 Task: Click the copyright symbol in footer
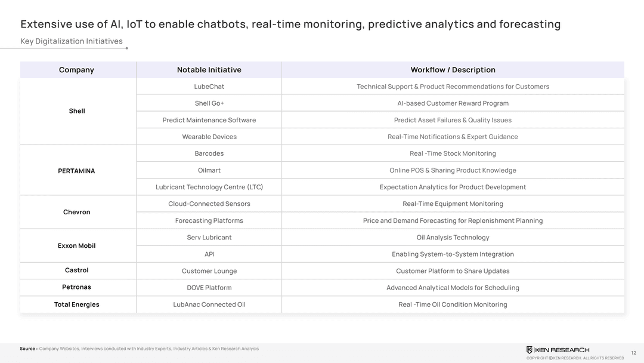(x=551, y=358)
